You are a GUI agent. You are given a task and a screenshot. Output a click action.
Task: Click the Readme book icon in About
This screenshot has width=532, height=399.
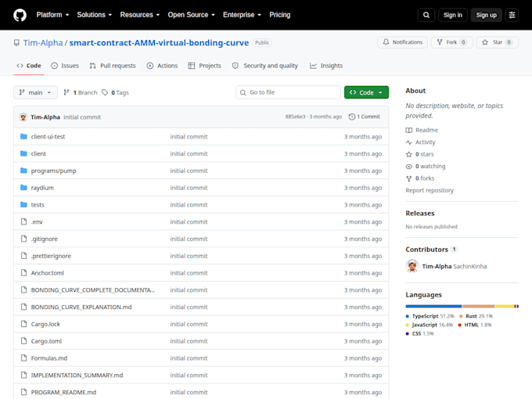click(x=409, y=131)
